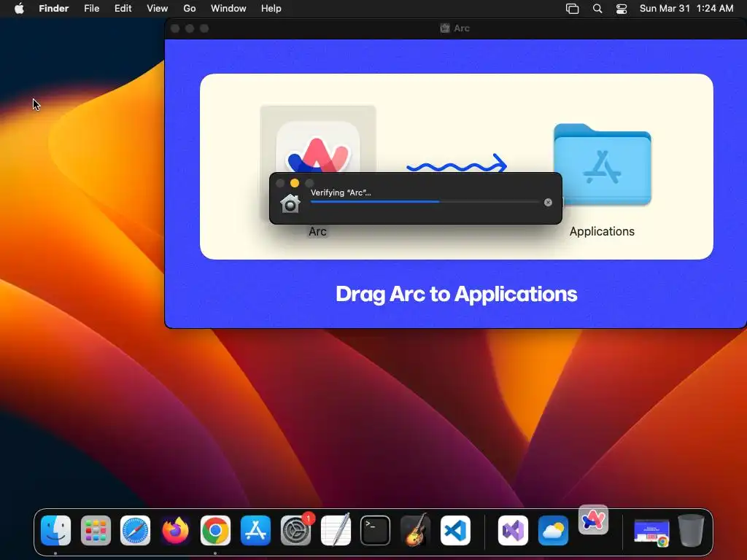Open Launchpad from the Dock

coord(96,531)
